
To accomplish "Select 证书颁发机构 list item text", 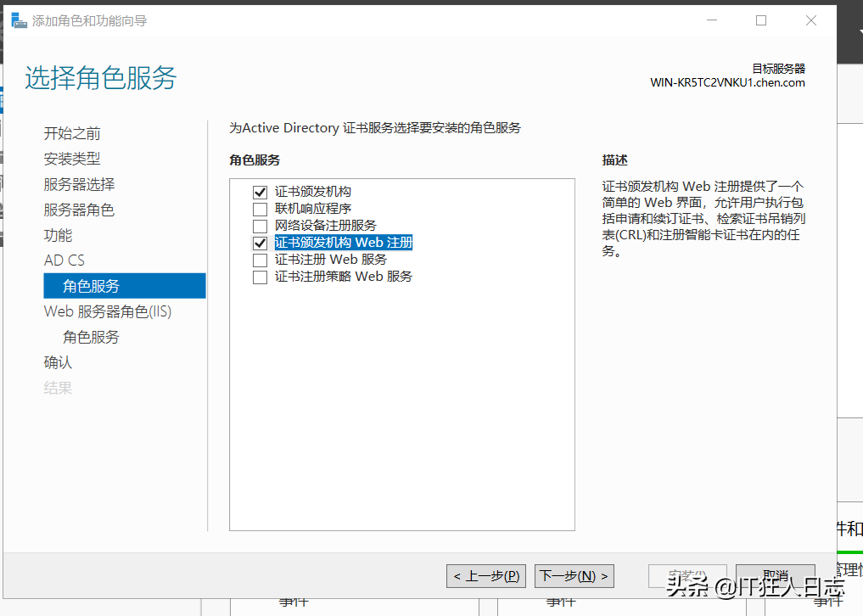I will pyautogui.click(x=313, y=192).
